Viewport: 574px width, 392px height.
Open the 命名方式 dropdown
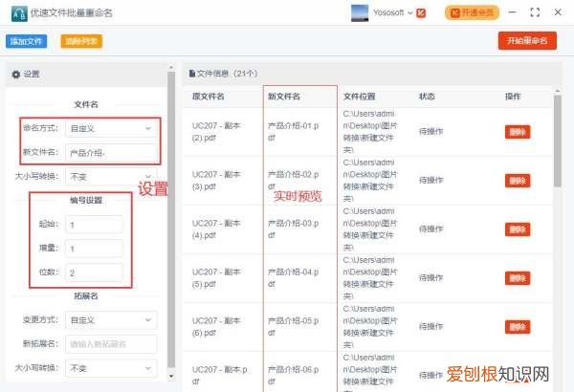click(111, 128)
